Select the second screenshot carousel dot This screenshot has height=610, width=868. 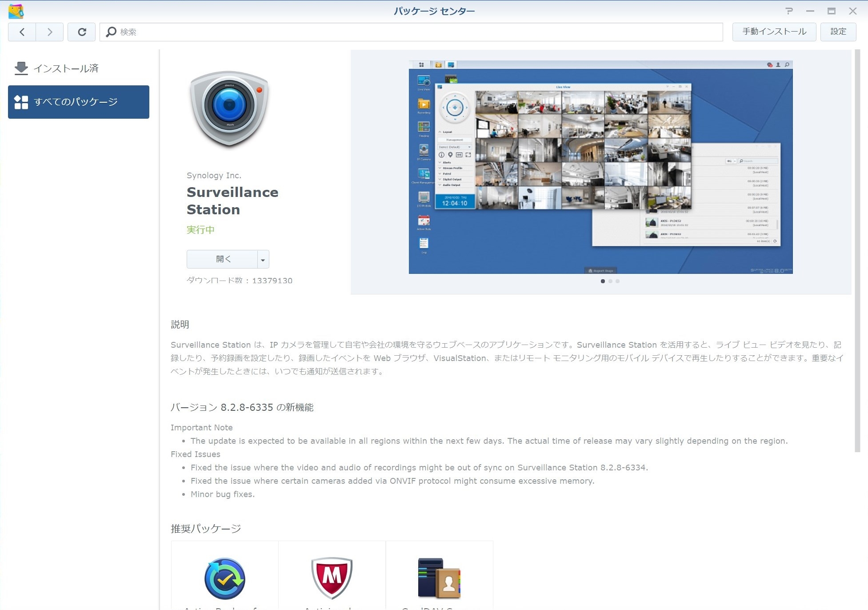[610, 281]
